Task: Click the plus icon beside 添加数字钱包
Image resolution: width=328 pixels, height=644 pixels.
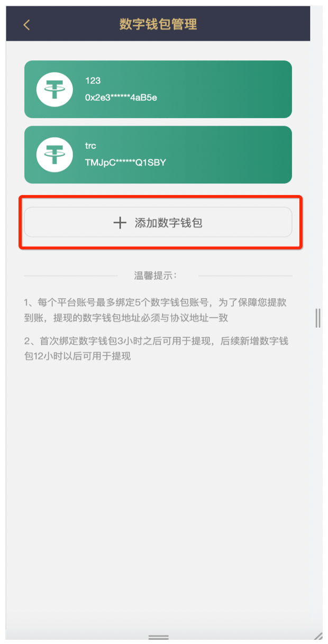Action: coord(120,223)
